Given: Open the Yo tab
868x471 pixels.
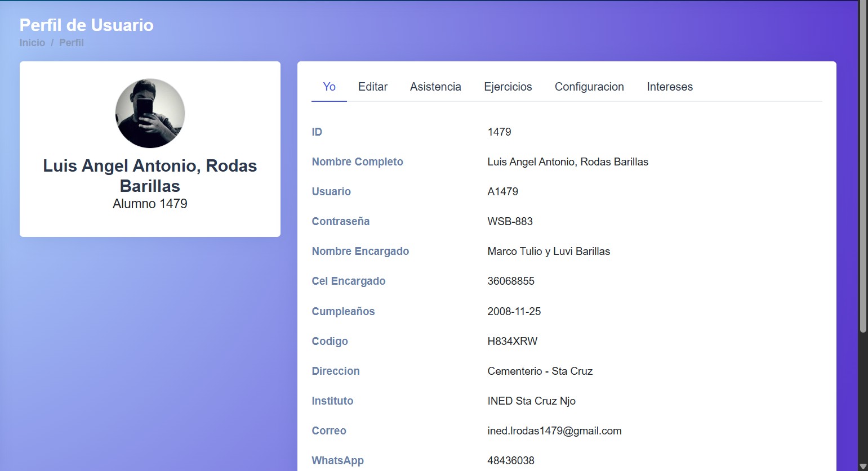Looking at the screenshot, I should click(x=329, y=87).
